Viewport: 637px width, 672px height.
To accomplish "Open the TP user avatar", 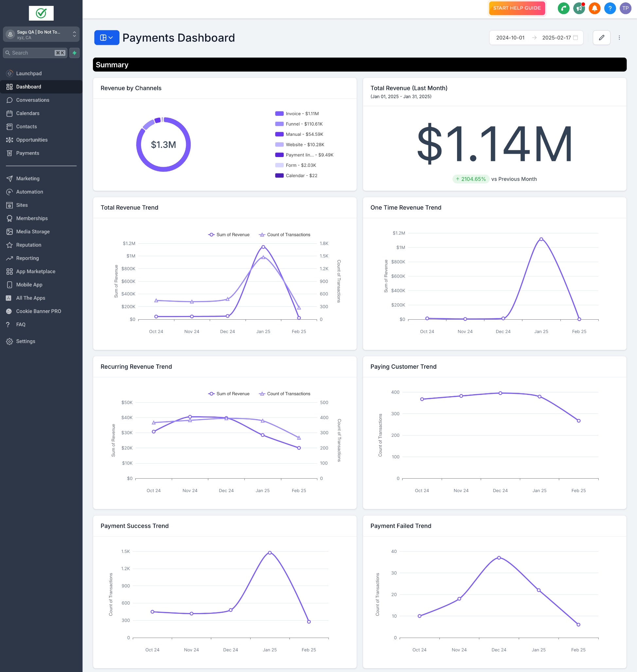I will coord(625,8).
